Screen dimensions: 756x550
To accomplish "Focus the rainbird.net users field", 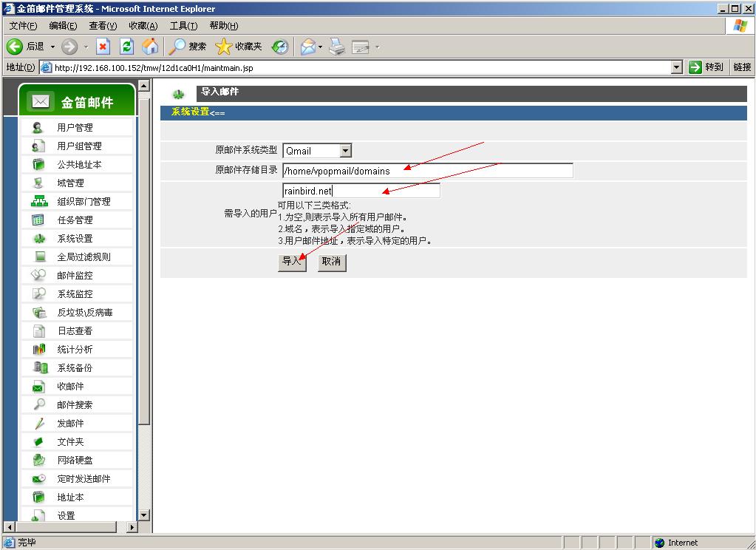I will tap(361, 191).
